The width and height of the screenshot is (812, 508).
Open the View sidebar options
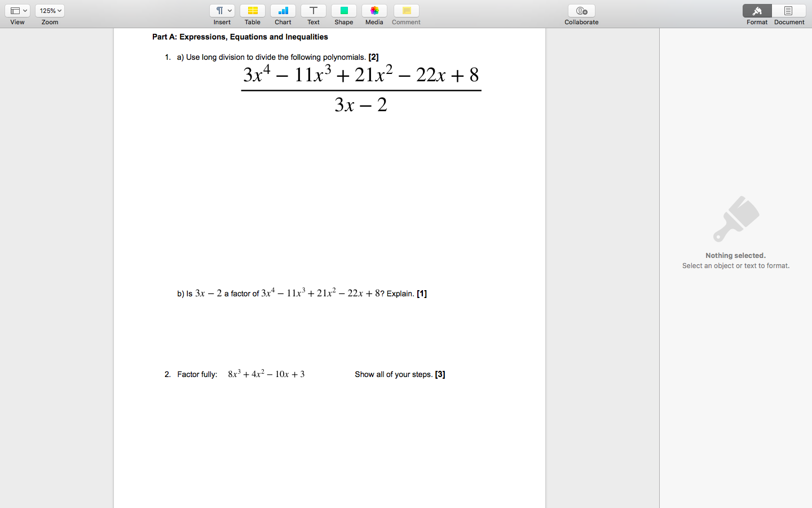pos(17,11)
